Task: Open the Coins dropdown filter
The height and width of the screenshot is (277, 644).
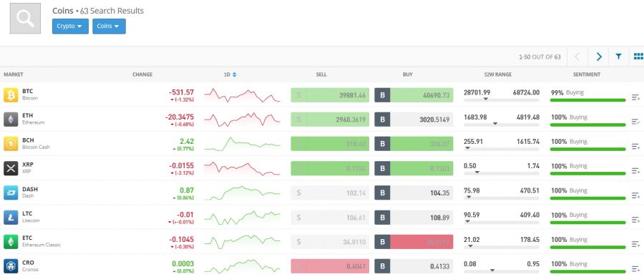Action: point(109,26)
